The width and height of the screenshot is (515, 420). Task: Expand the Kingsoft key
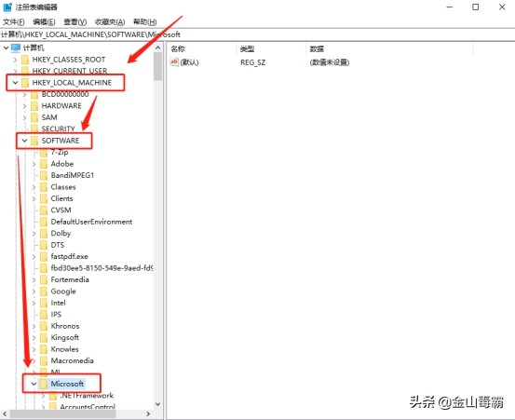[x=34, y=337]
